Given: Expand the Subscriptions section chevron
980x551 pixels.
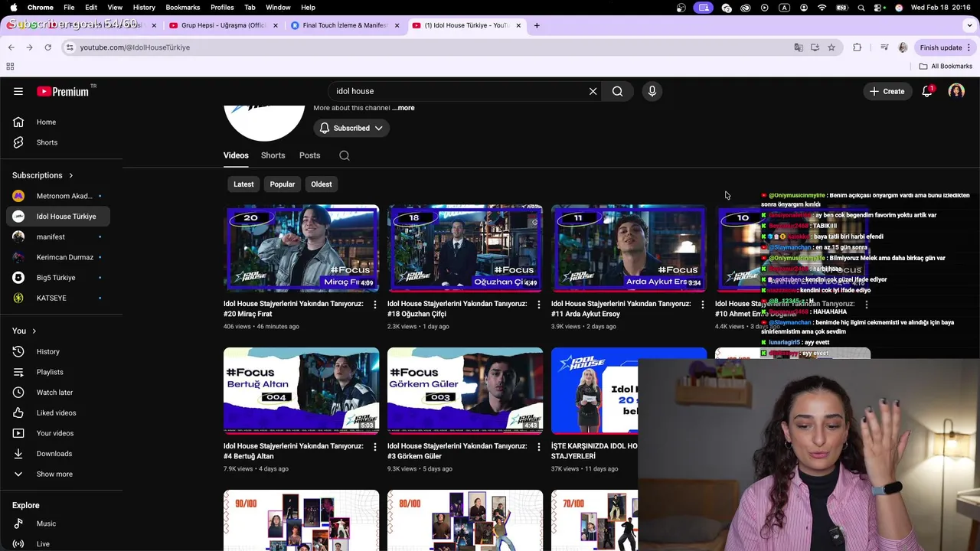Looking at the screenshot, I should 71,175.
